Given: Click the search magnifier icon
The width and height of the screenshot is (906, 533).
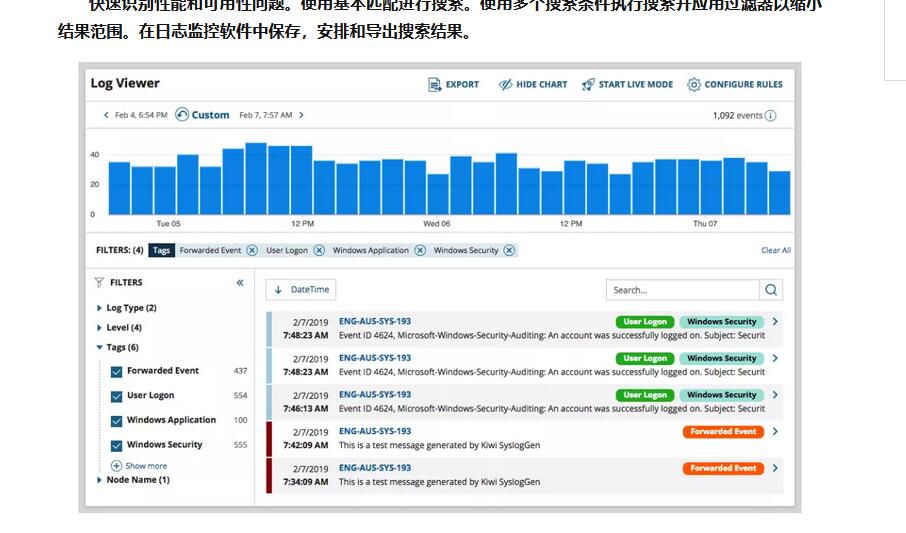Looking at the screenshot, I should coord(771,290).
